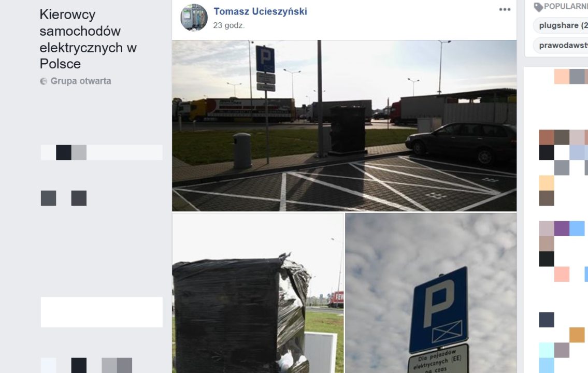The height and width of the screenshot is (373, 588).
Task: Click the tag icon beside popular topics
Action: click(538, 7)
